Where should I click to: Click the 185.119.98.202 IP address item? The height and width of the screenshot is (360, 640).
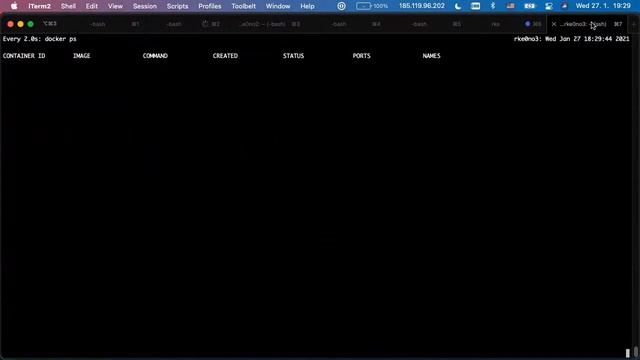[422, 6]
